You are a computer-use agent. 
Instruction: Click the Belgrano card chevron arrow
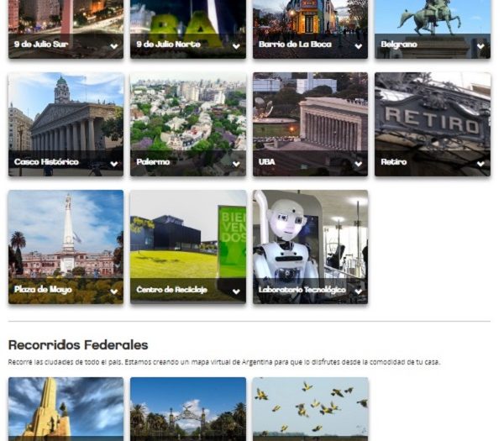click(480, 46)
